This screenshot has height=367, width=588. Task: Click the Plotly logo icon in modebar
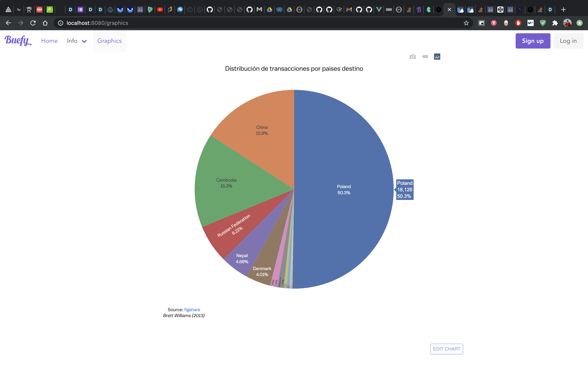click(x=437, y=57)
